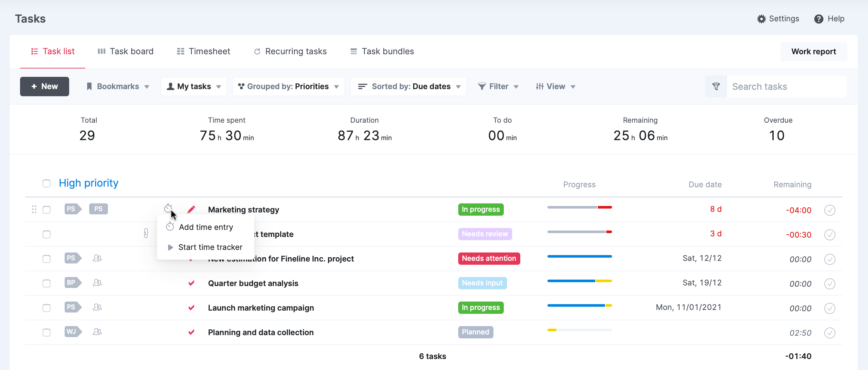Click the timer icon on Marketing strategy row
The width and height of the screenshot is (868, 370).
coord(168,209)
